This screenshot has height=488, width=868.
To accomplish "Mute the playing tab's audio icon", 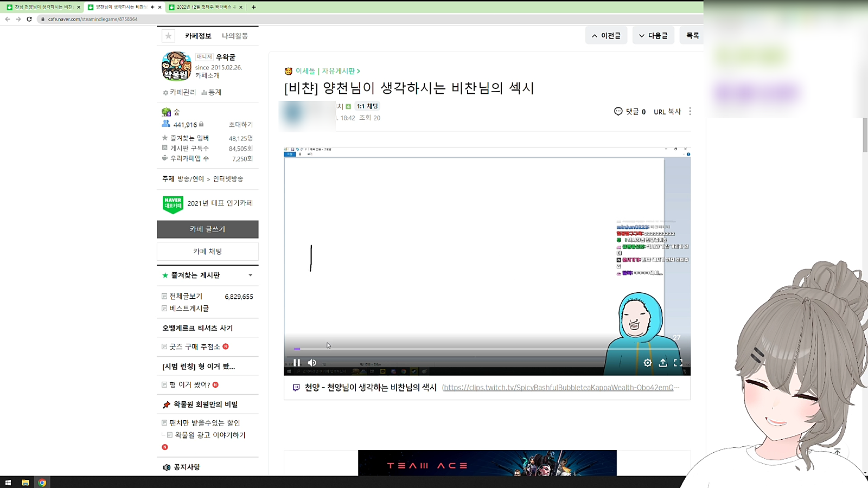I will click(152, 7).
